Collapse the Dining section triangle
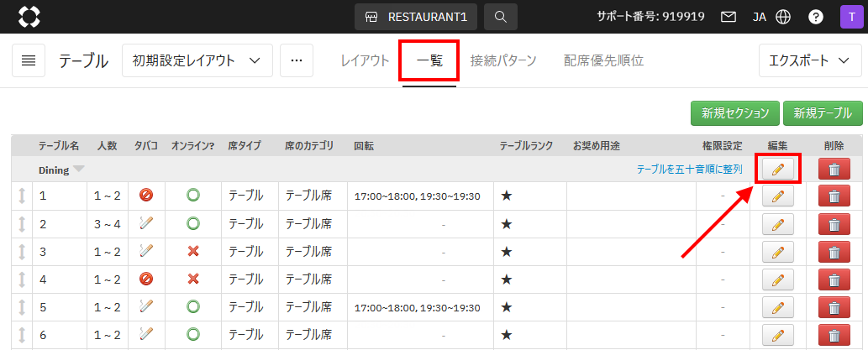This screenshot has width=868, height=350. click(x=79, y=170)
